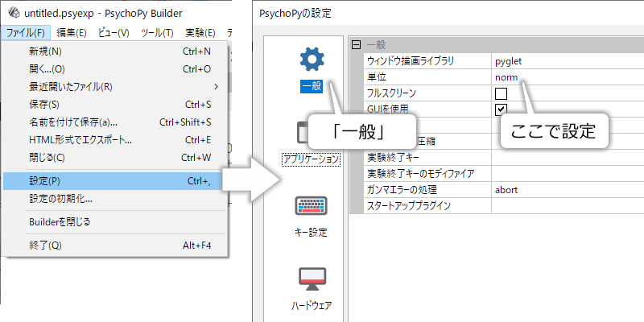Click the 実験終了キー value field
This screenshot has width=644, height=322.
(x=568, y=157)
